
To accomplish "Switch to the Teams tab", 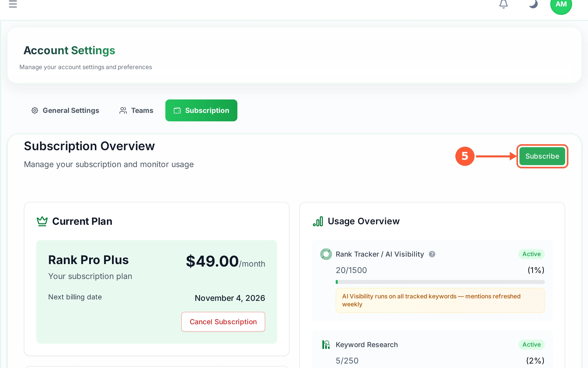I will click(136, 110).
